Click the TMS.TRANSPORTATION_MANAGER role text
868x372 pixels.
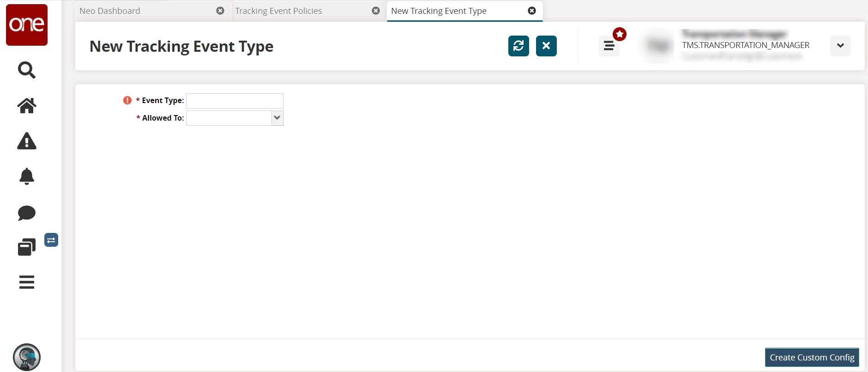coord(746,45)
